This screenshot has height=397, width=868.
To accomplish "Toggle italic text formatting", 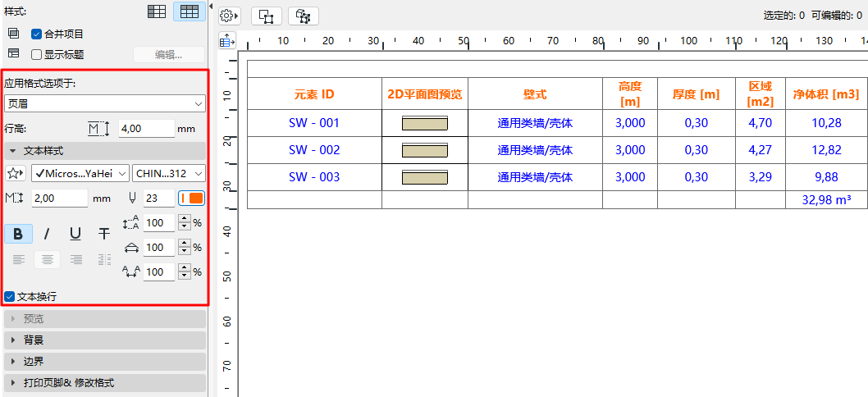I will (47, 235).
